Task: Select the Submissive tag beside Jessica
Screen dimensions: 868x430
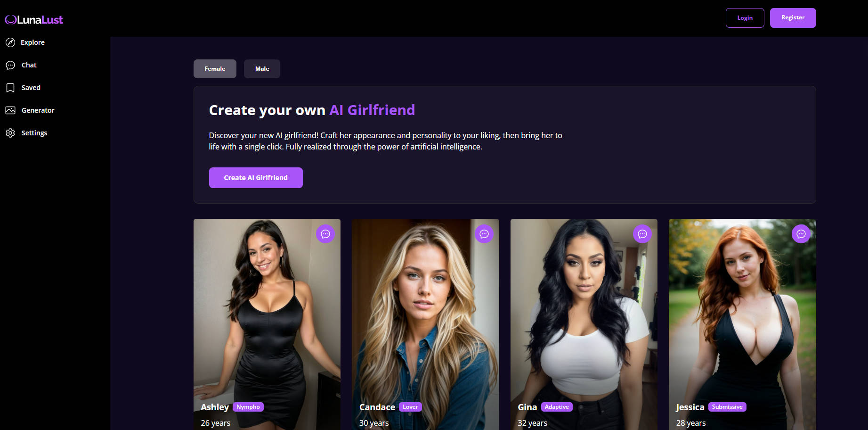Action: click(x=727, y=407)
